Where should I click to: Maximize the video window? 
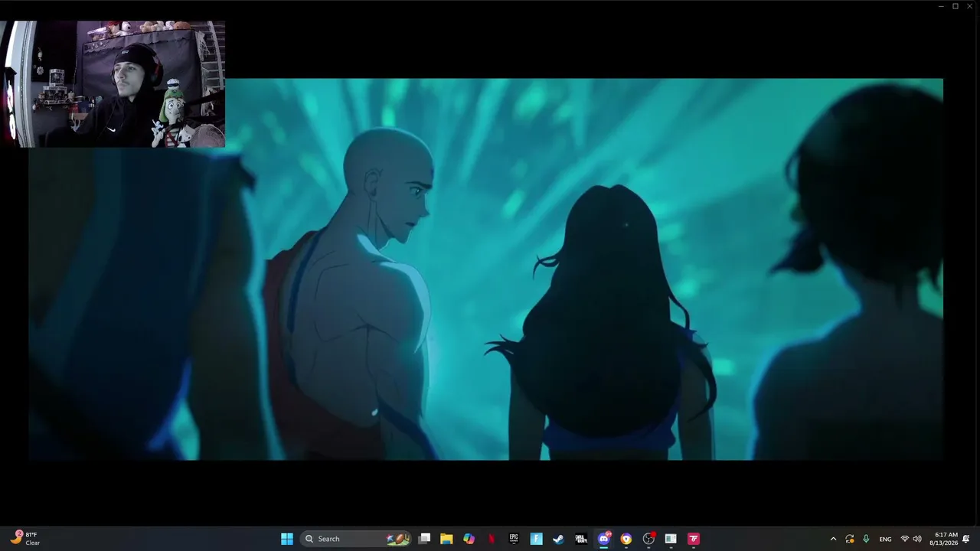click(955, 6)
